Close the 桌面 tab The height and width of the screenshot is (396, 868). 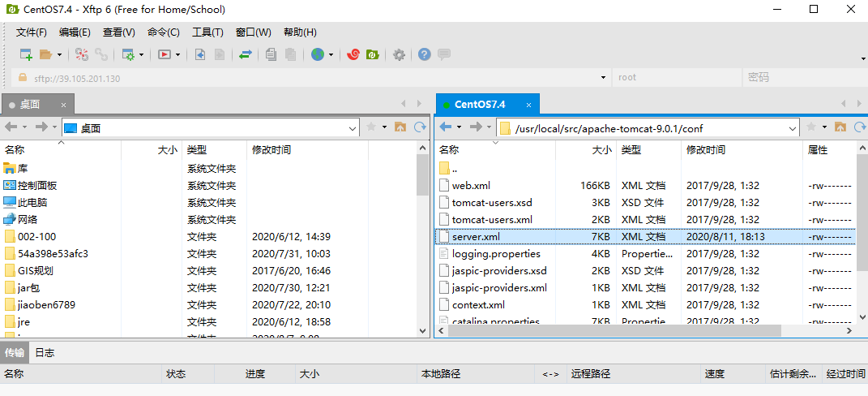pyautogui.click(x=63, y=105)
